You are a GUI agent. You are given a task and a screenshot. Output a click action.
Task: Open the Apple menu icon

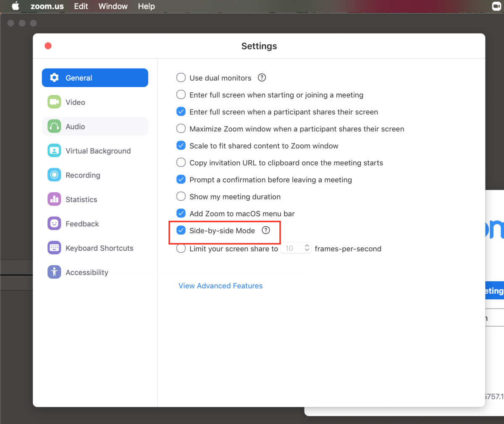[16, 6]
